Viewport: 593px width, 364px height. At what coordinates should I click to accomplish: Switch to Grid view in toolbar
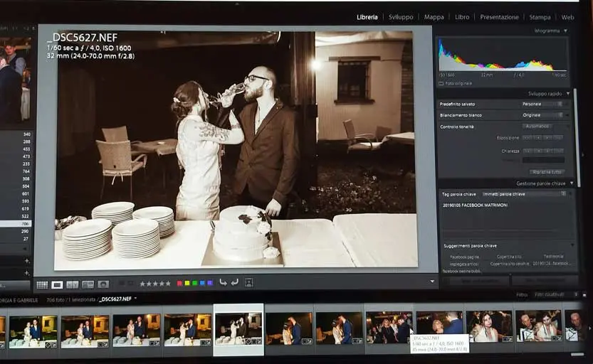[x=42, y=284]
